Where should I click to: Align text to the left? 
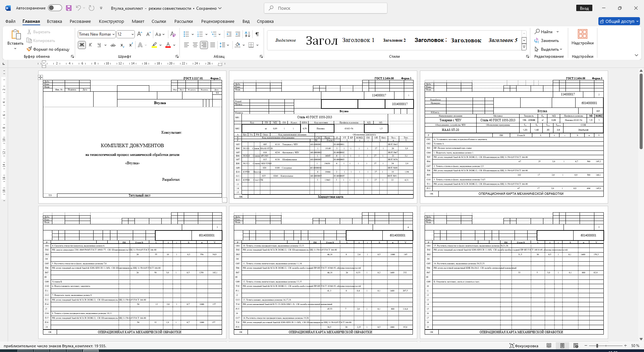pyautogui.click(x=186, y=45)
